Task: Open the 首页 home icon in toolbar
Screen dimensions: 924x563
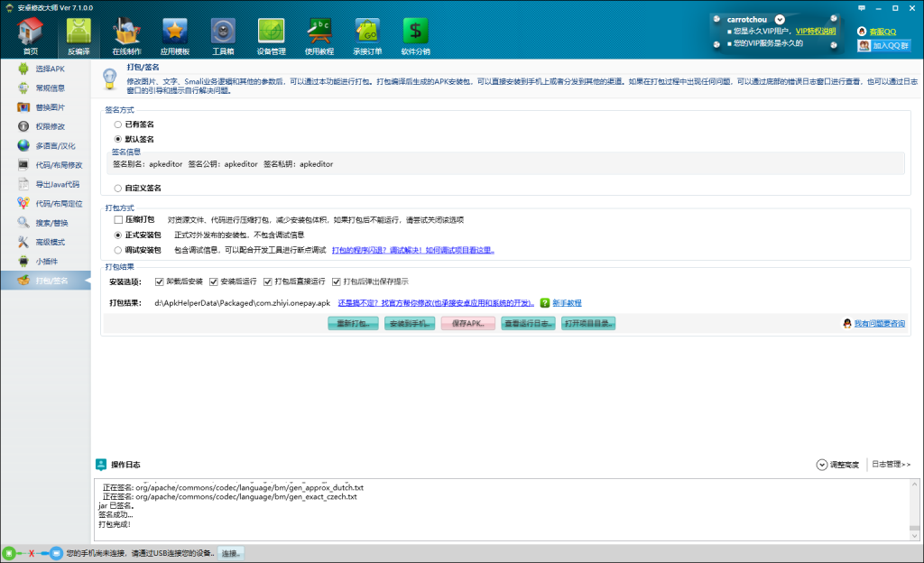Action: (x=30, y=32)
